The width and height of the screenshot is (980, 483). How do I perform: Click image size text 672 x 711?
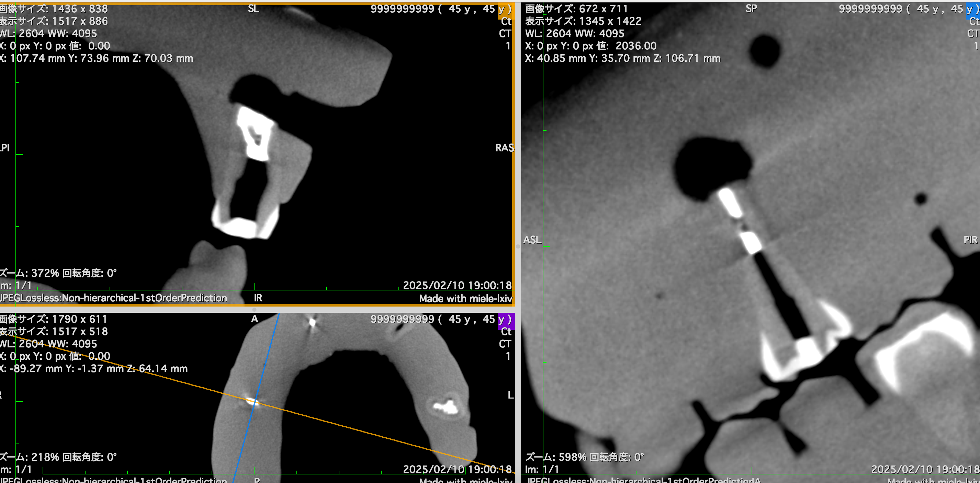click(576, 8)
